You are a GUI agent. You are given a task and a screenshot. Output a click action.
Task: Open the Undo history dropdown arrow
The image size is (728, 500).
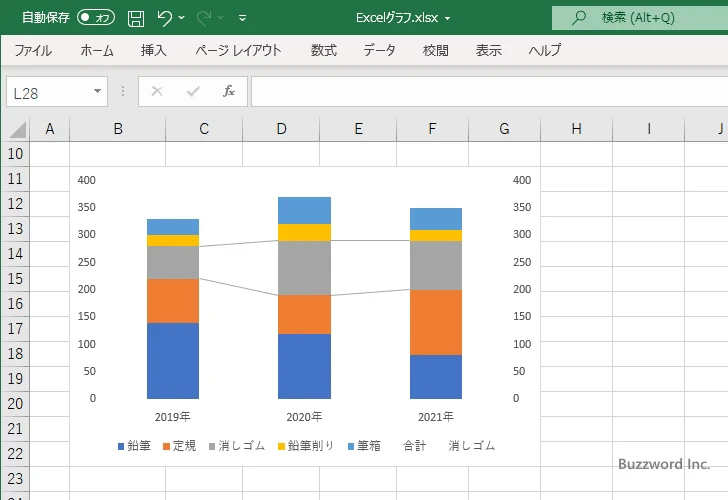tap(182, 18)
